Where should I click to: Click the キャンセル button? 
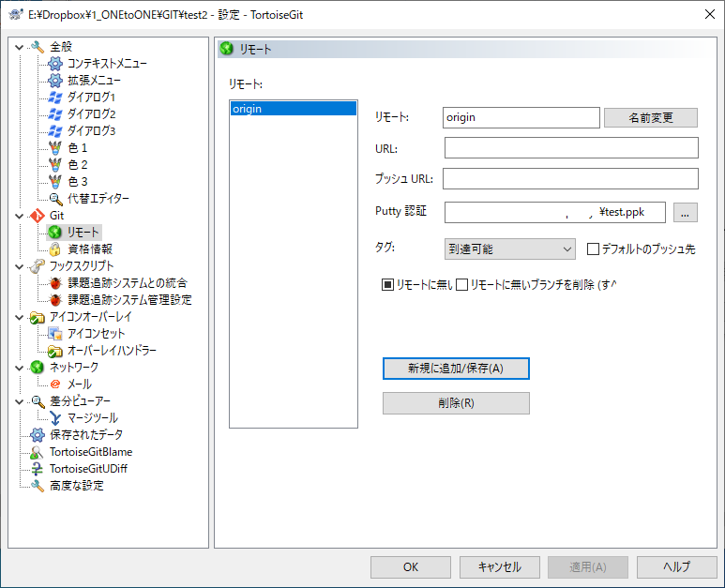499,567
